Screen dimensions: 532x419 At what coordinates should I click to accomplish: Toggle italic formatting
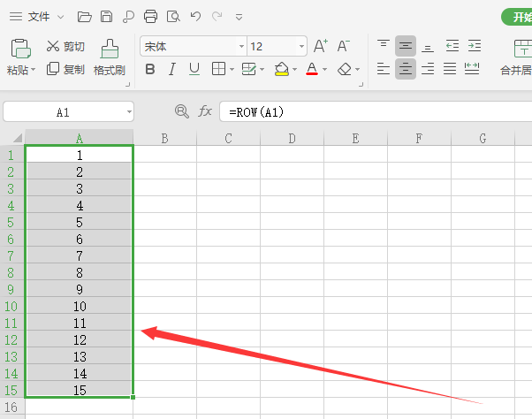pyautogui.click(x=172, y=69)
